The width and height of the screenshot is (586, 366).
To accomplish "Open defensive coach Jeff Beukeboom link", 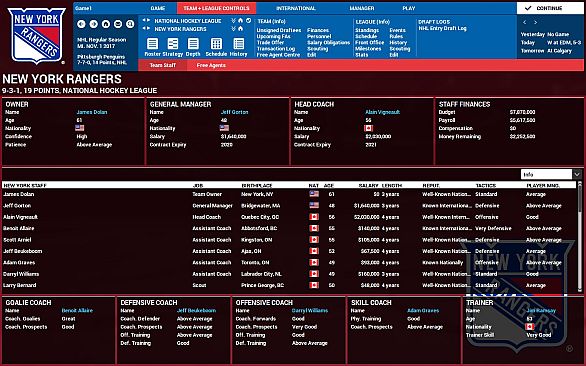I will click(x=196, y=310).
